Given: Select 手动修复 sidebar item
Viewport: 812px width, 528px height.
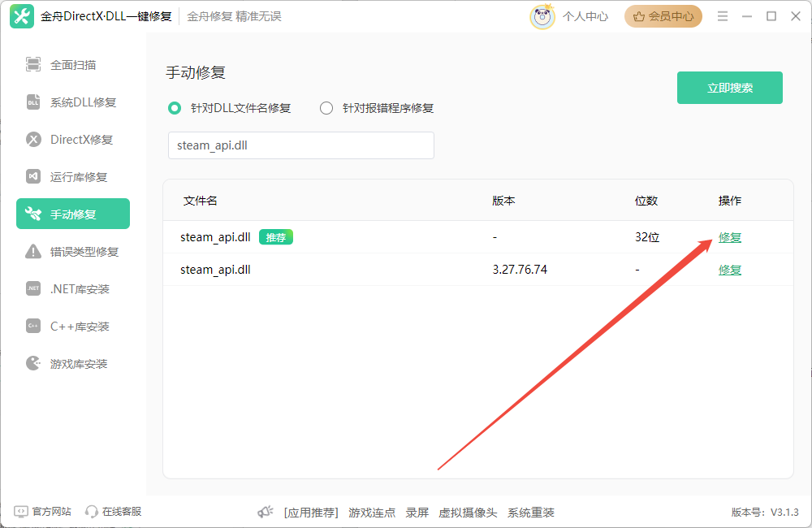Looking at the screenshot, I should coord(73,214).
